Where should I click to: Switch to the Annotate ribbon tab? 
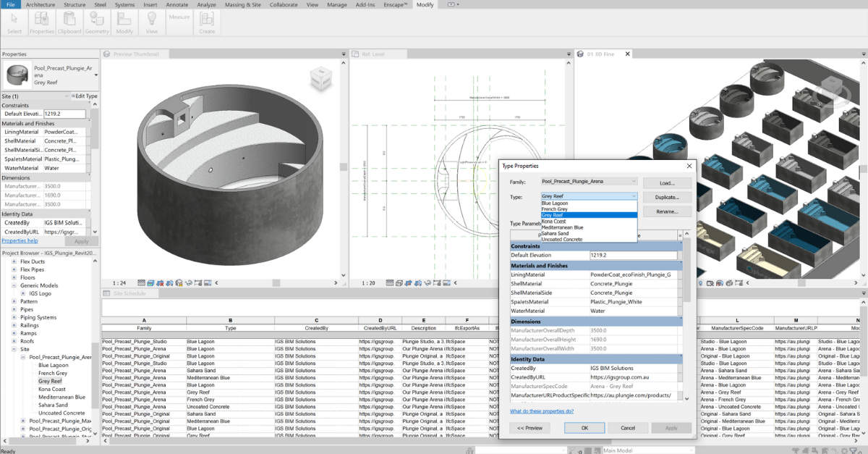(177, 4)
